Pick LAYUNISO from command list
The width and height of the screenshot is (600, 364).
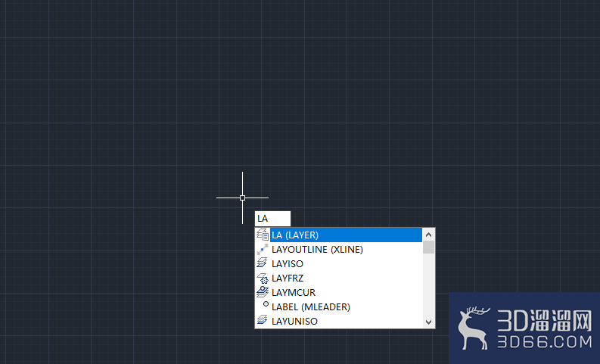click(x=339, y=321)
